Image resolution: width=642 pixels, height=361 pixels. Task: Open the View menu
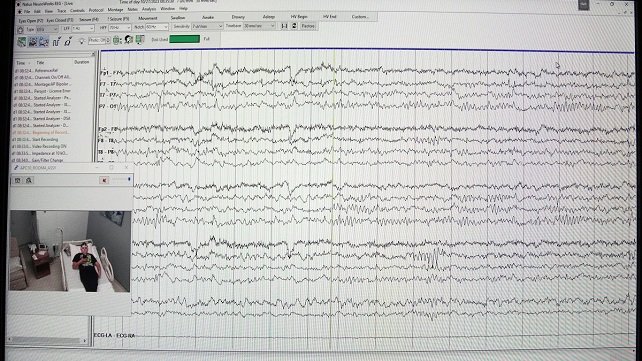[x=49, y=11]
